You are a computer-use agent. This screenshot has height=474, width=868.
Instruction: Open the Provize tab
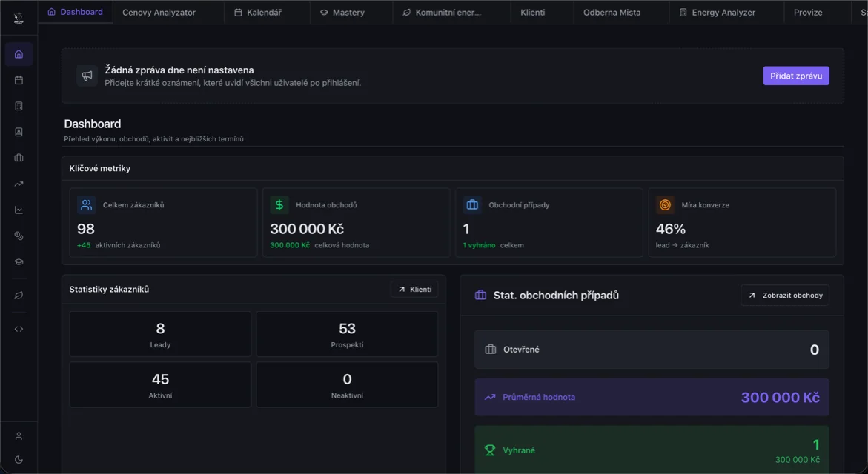pos(808,12)
